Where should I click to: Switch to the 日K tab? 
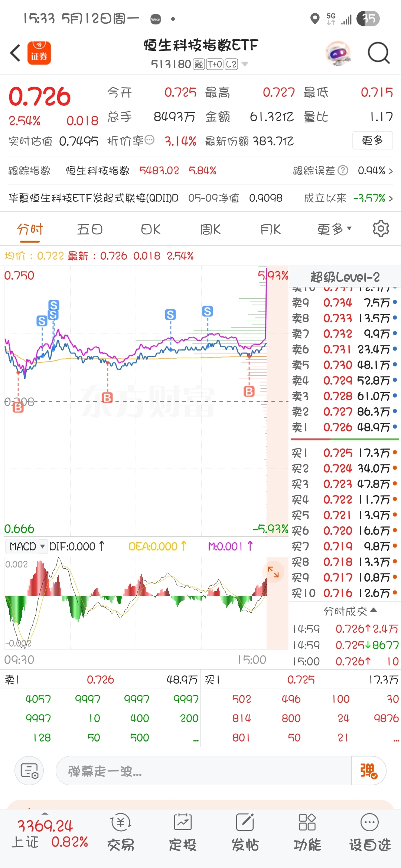(150, 229)
